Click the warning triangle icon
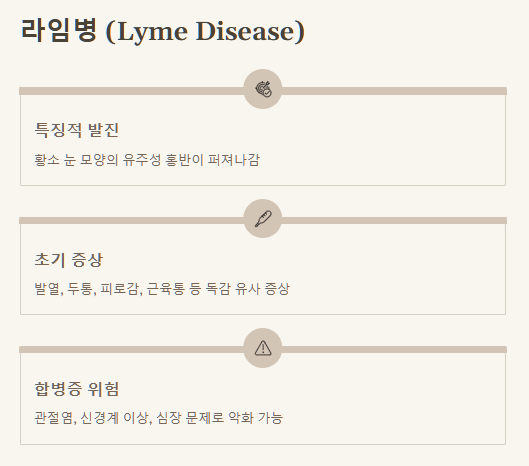Viewport: 529px width, 466px height. (x=263, y=348)
